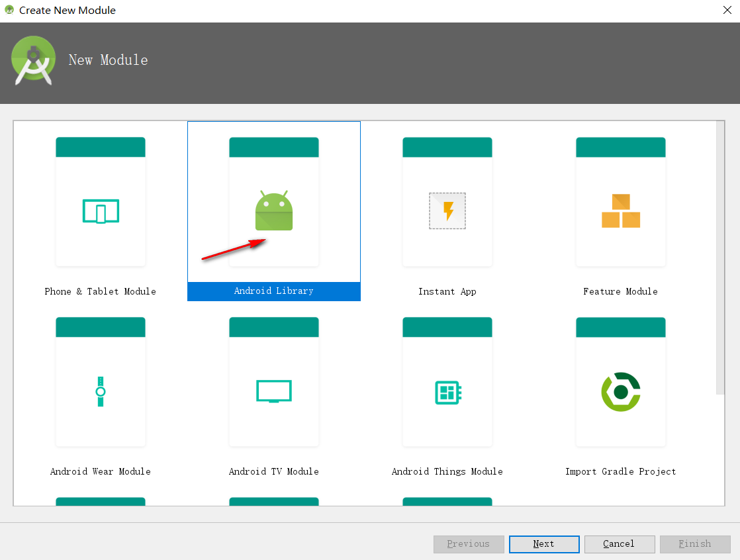Viewport: 740px width, 560px height.
Task: Close the Create New Module dialog
Action: [x=727, y=10]
